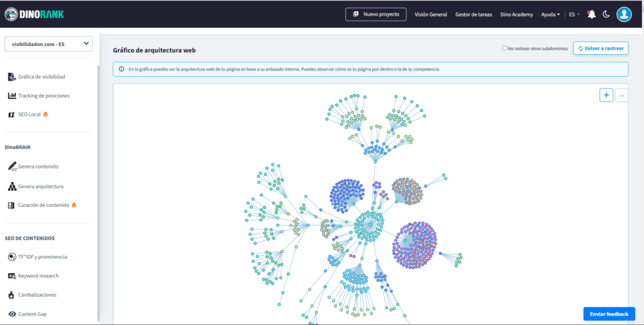This screenshot has height=325, width=644.
Task: Click Volver a rastrear button
Action: pyautogui.click(x=601, y=48)
